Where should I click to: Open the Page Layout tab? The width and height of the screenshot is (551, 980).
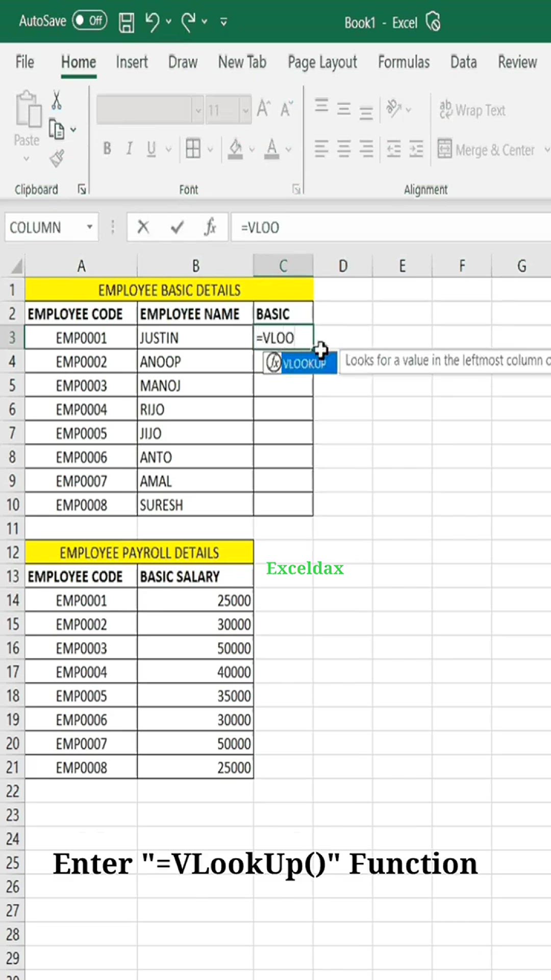(322, 63)
